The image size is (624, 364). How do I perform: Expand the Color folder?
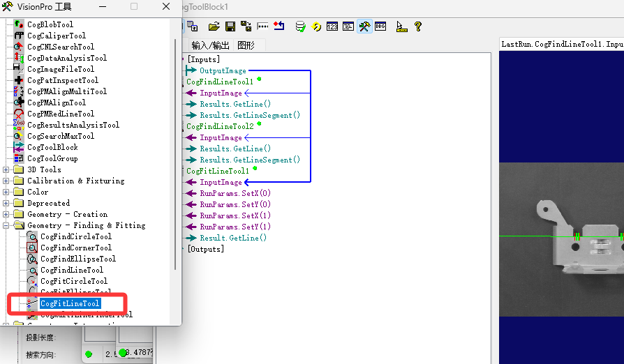[6, 192]
